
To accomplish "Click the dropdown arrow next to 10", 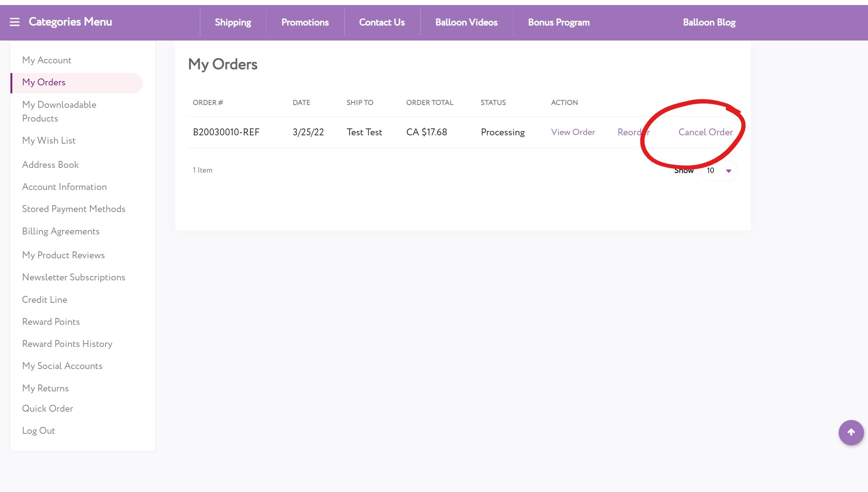I will tap(729, 171).
